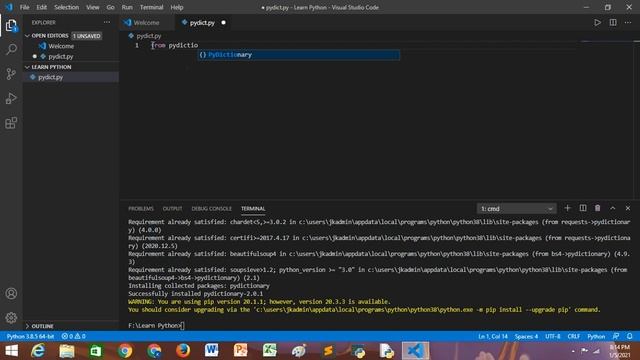Switch to the Debug Console tab
This screenshot has height=360, width=640.
(211, 209)
